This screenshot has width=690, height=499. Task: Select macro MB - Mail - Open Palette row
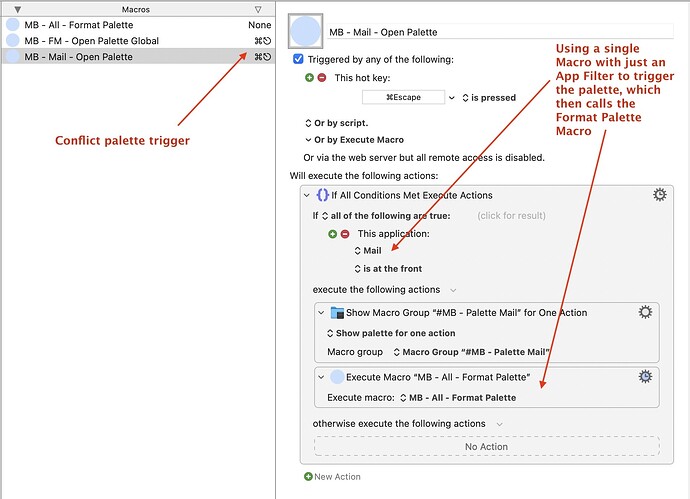point(138,57)
